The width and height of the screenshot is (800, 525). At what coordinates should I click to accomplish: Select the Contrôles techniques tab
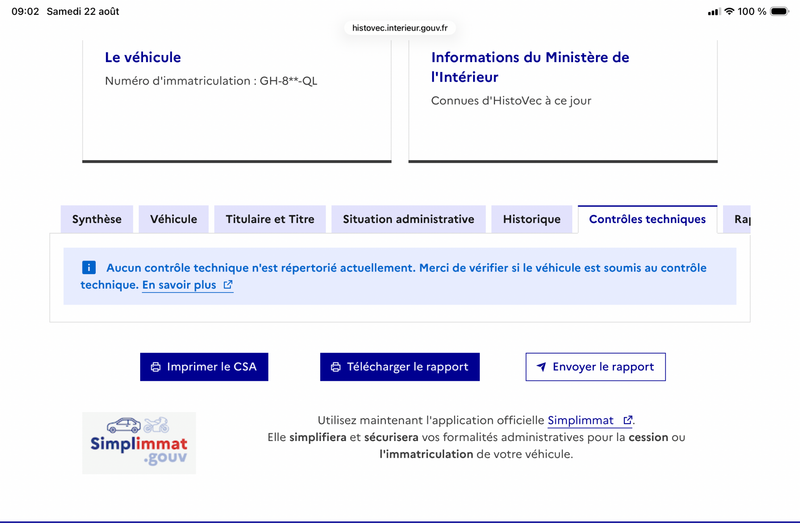click(x=647, y=219)
